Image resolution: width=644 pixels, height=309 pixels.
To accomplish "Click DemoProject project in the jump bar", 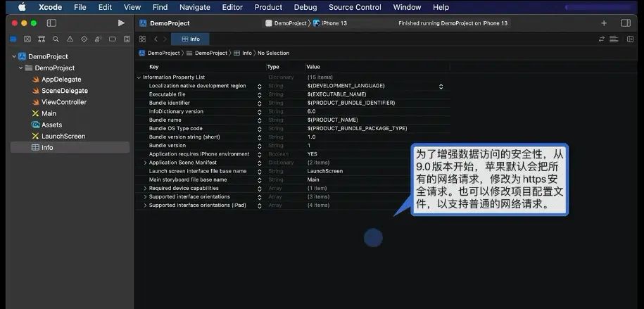I will [x=159, y=53].
